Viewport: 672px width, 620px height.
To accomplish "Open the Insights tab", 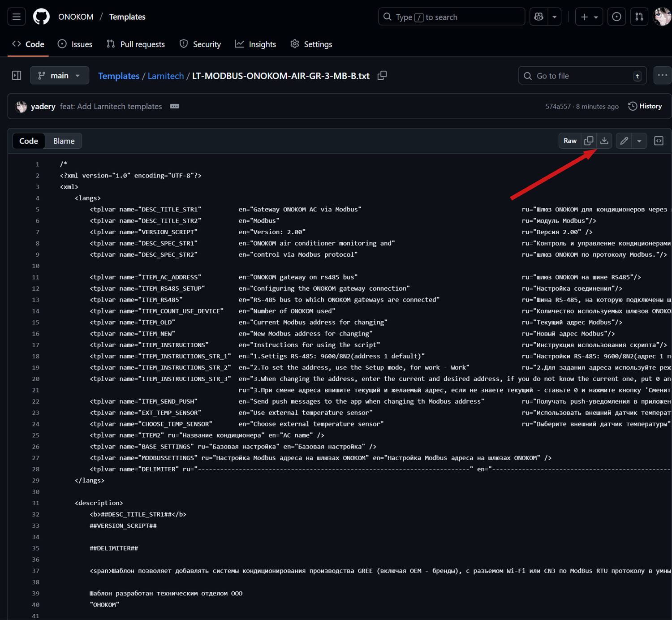I will [x=255, y=44].
